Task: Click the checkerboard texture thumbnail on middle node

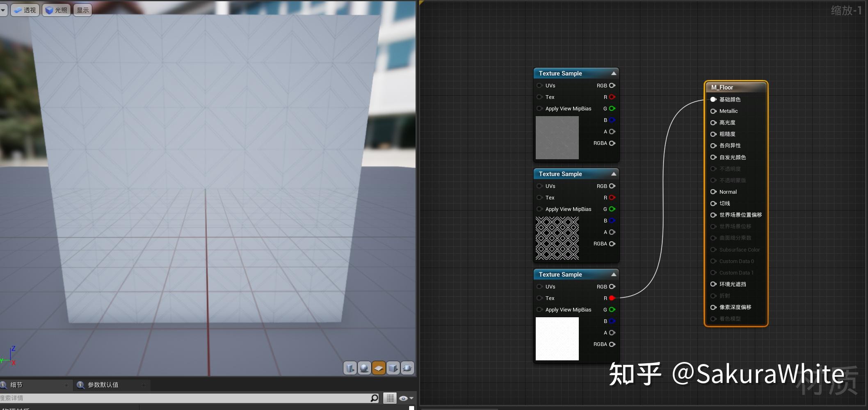Action: (557, 238)
